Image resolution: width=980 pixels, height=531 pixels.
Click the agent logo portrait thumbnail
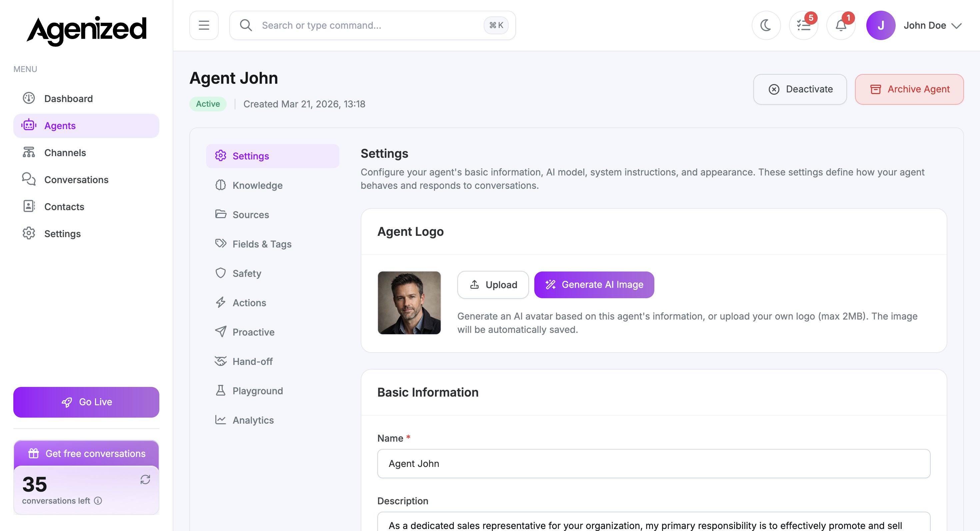[x=409, y=303]
